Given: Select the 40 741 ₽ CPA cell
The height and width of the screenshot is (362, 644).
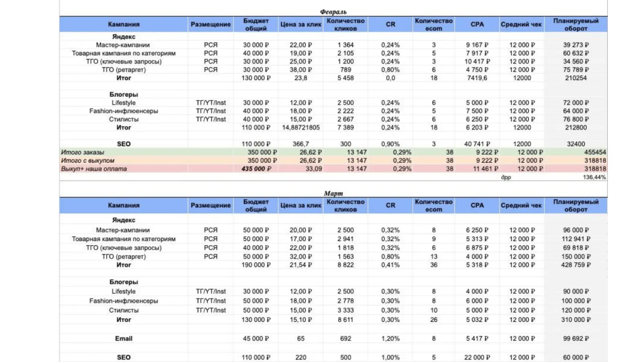Looking at the screenshot, I should tap(477, 144).
